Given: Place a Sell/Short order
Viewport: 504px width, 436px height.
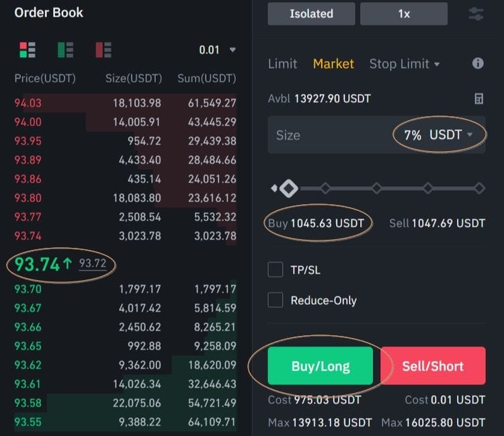Looking at the screenshot, I should (x=433, y=365).
